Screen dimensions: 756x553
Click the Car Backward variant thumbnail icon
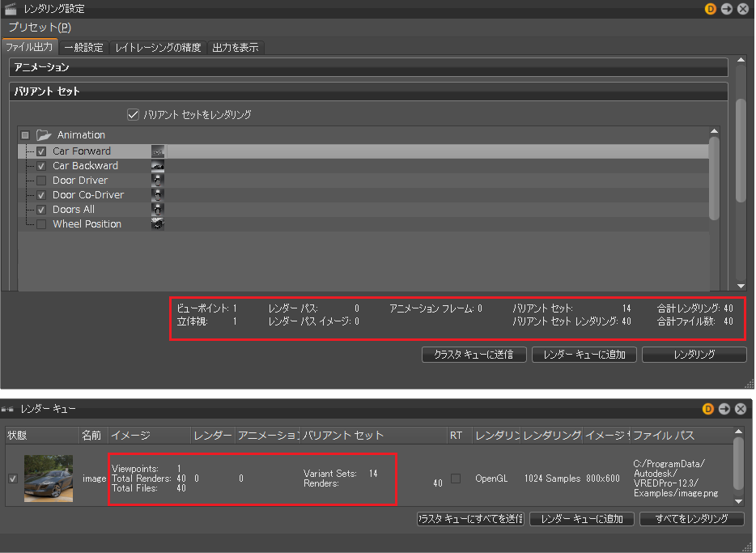pos(158,166)
